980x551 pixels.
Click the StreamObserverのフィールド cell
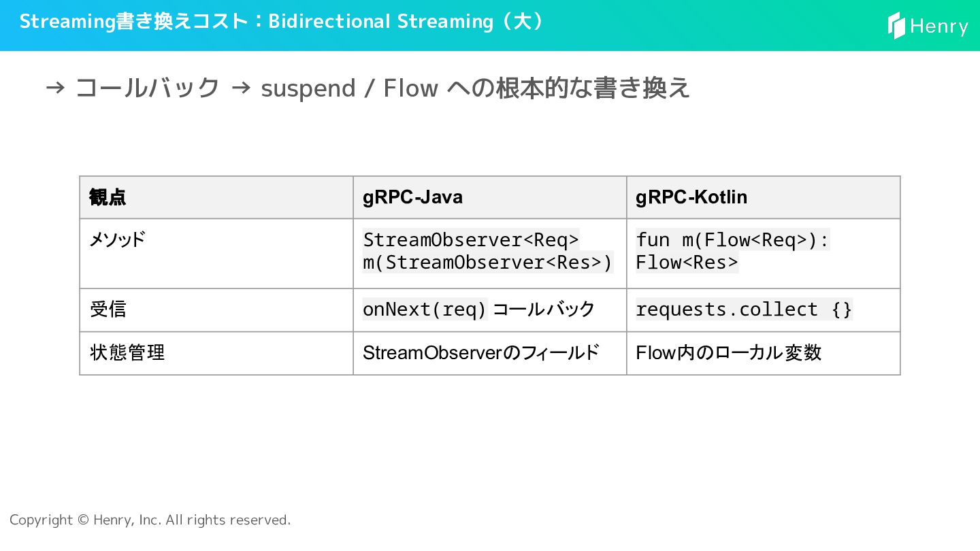point(480,352)
